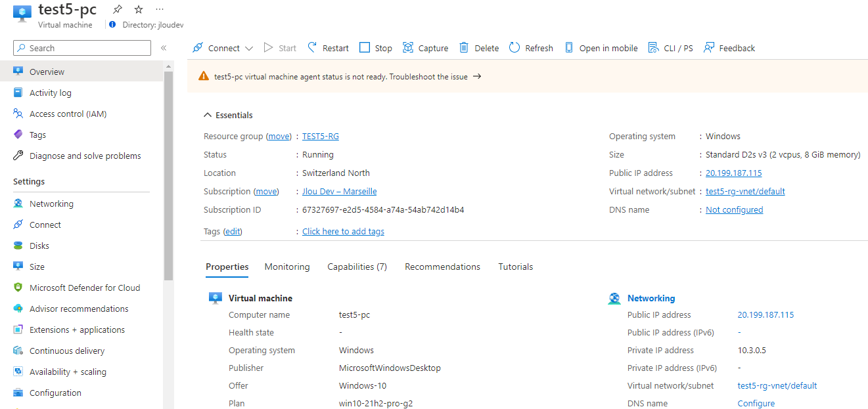Click edit link next to Tags

(x=233, y=232)
